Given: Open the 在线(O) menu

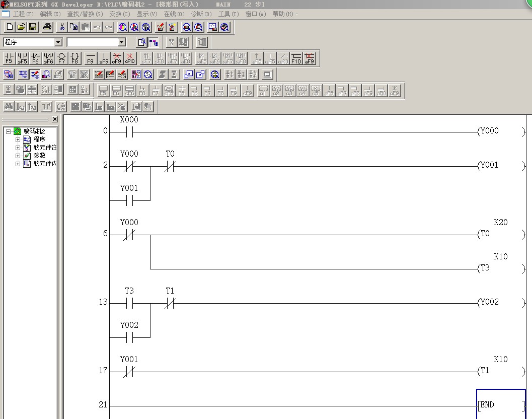Looking at the screenshot, I should 174,14.
